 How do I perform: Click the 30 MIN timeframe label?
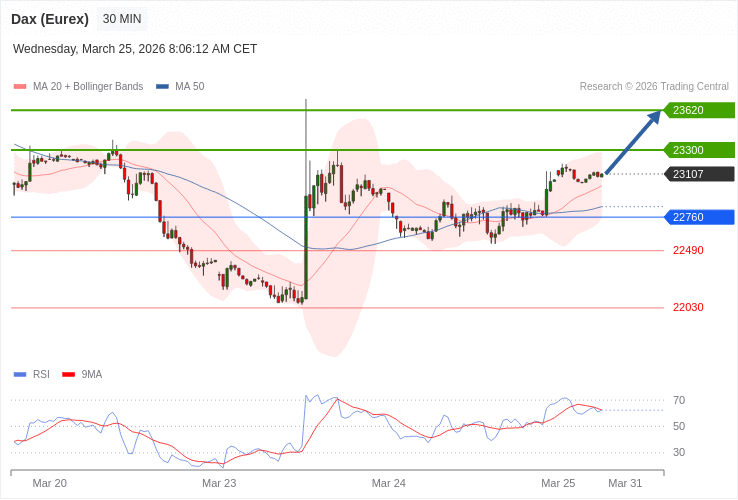click(x=122, y=19)
